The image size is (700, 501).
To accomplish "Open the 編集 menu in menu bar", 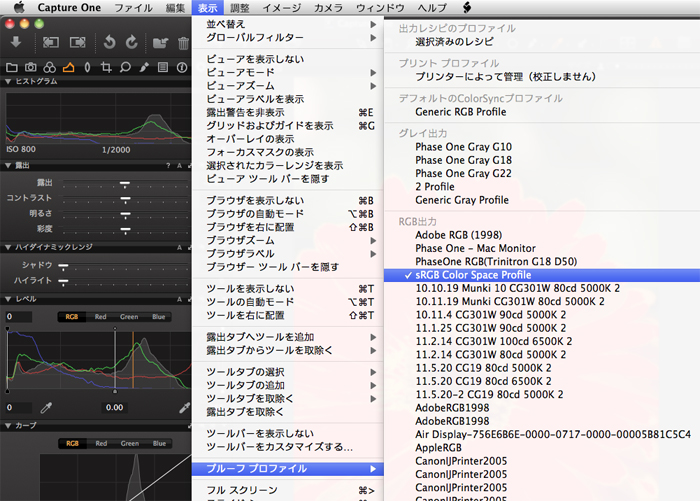I will 175,8.
